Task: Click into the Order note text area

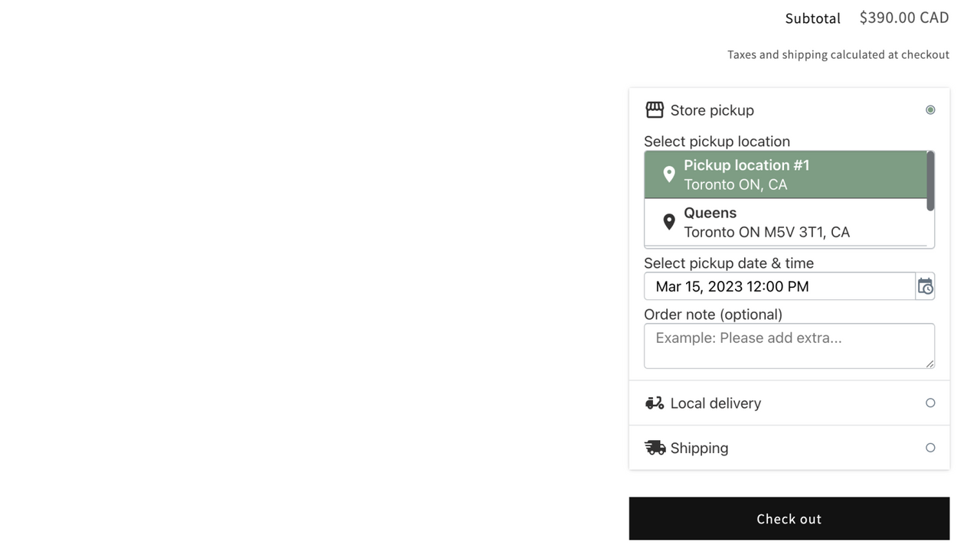Action: [x=789, y=346]
